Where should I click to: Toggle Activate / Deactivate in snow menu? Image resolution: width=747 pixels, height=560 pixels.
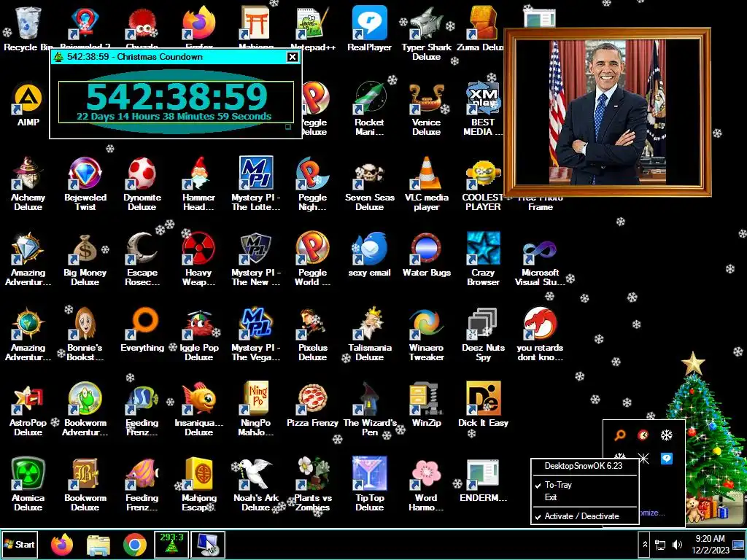pos(584,516)
